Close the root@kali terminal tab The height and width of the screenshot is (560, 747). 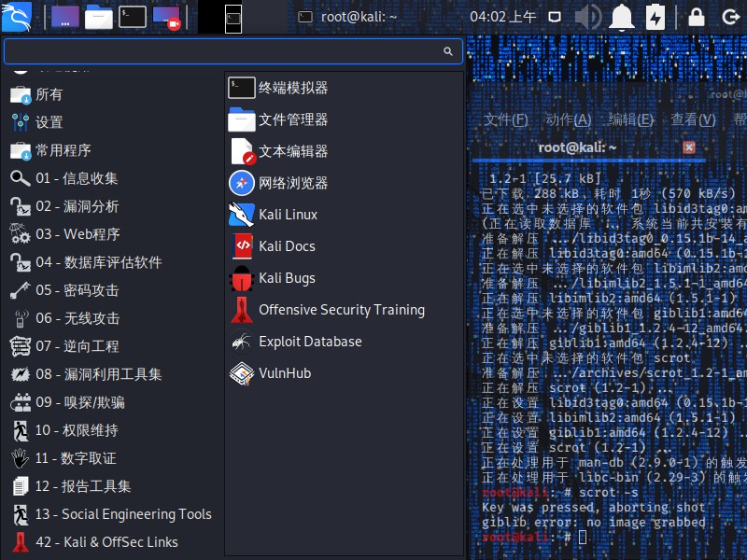click(689, 147)
